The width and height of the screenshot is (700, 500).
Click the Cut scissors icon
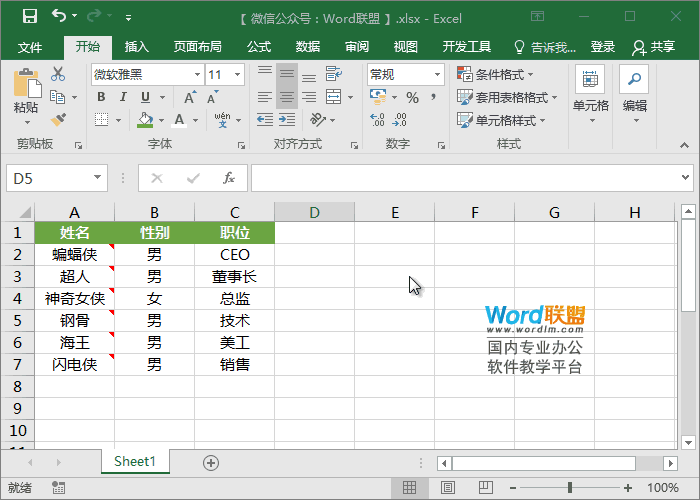pyautogui.click(x=58, y=74)
